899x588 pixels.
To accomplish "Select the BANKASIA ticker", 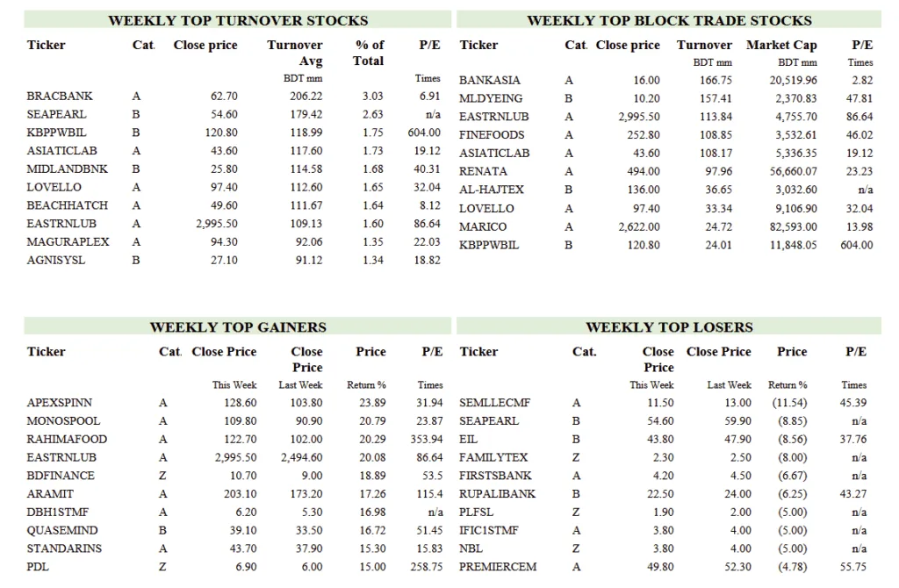I will [490, 81].
